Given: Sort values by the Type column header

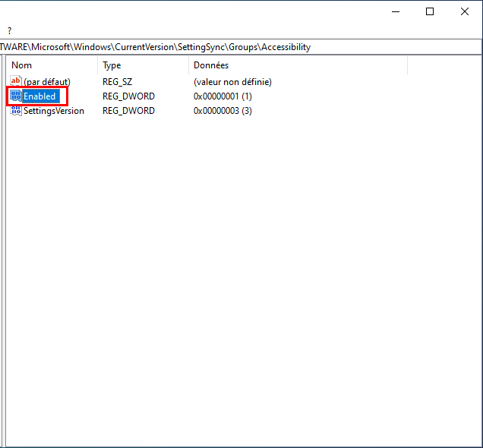Looking at the screenshot, I should tap(144, 65).
